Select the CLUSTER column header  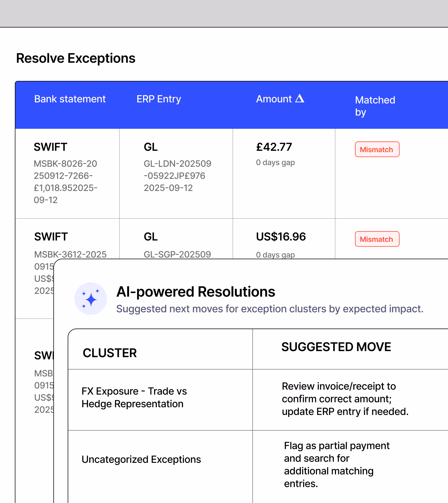110,353
